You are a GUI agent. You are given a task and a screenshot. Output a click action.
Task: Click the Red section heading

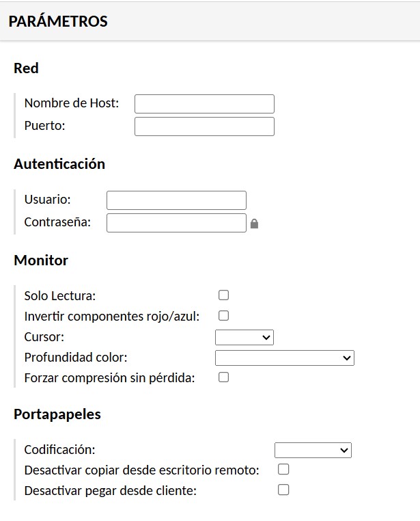coord(26,68)
